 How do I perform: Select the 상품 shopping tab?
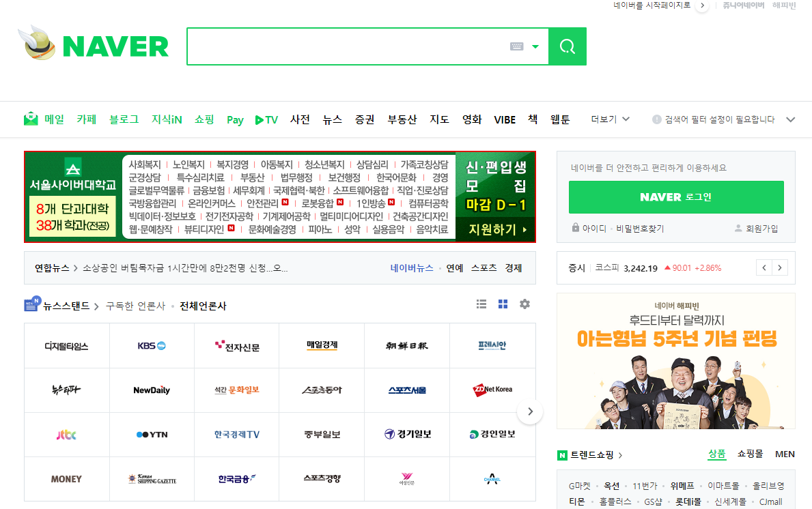tap(716, 454)
